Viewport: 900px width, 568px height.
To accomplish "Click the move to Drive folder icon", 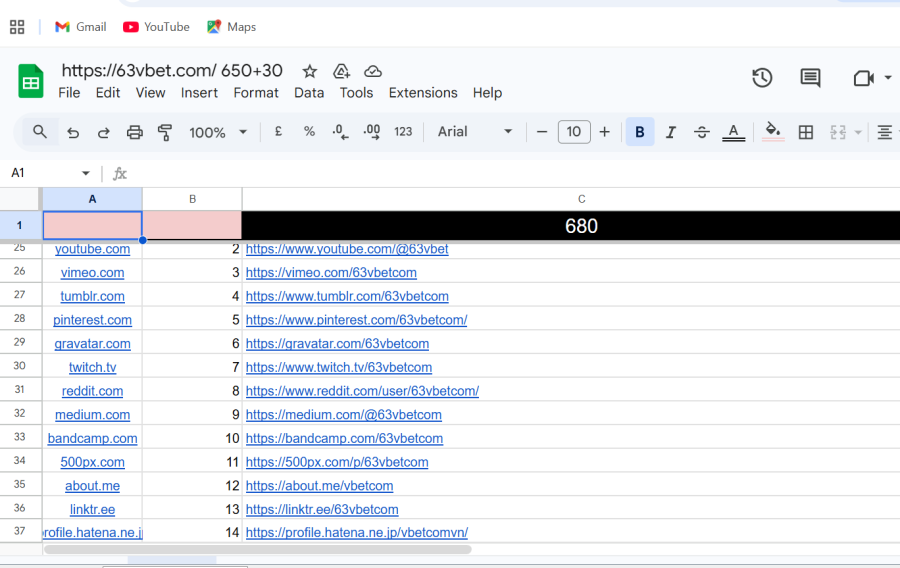I will click(x=342, y=71).
